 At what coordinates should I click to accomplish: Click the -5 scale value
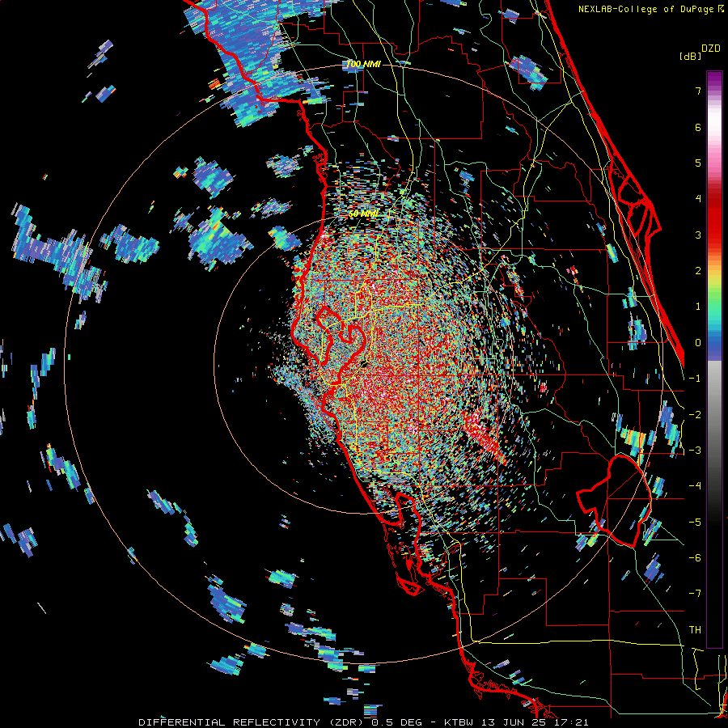coord(695,523)
